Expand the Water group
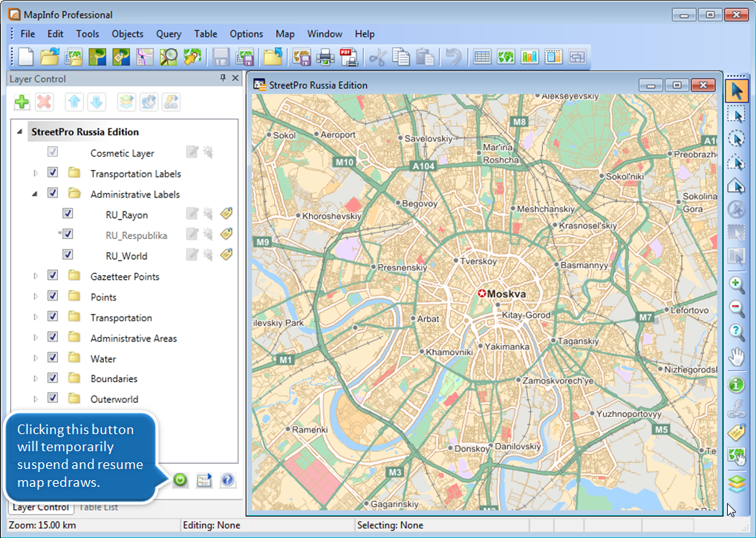 35,358
